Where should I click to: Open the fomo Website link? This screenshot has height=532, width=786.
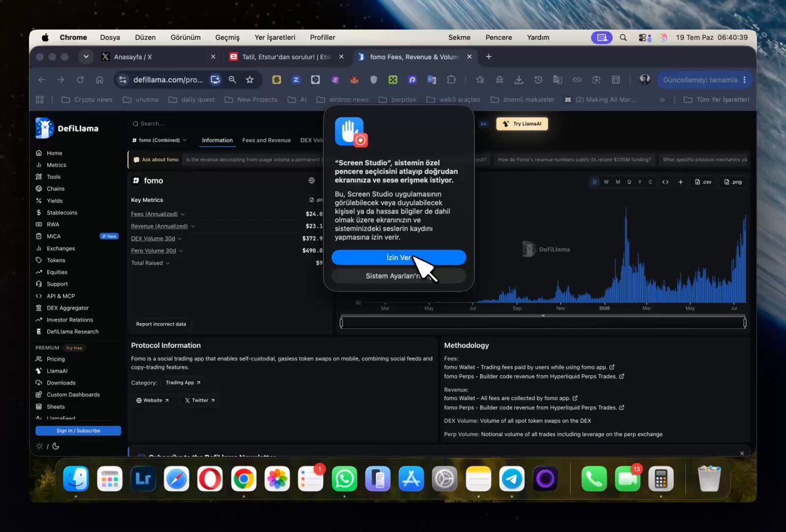point(153,400)
